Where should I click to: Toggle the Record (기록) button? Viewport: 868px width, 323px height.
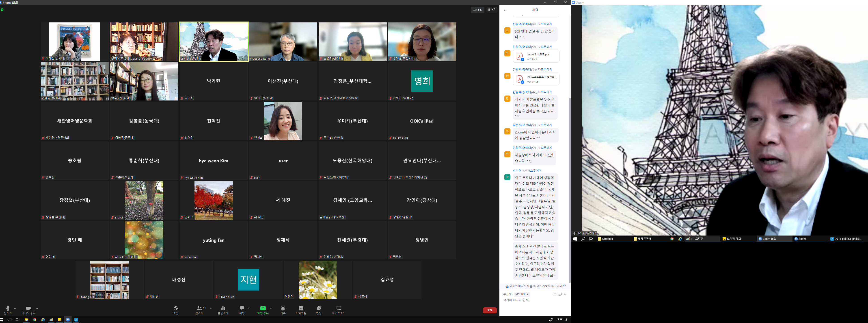(283, 308)
